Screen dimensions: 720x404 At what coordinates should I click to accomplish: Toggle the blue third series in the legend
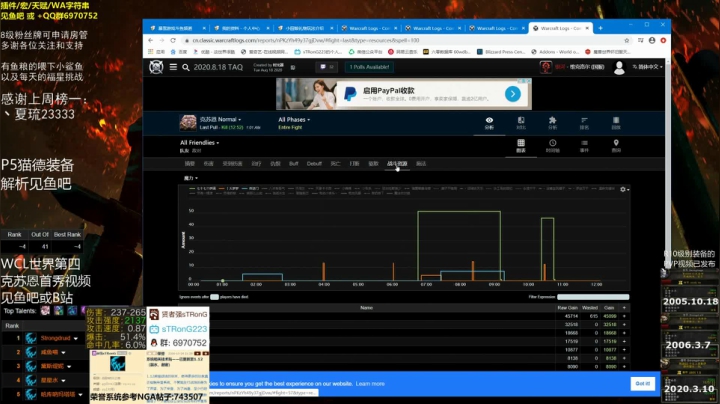(250, 188)
